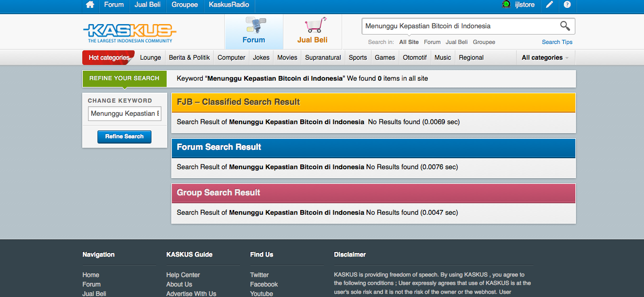Open the Berita & Politik category
The image size is (644, 297).
(189, 58)
